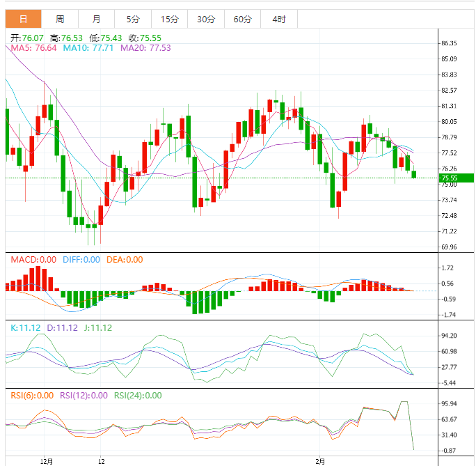This screenshot has height=466, width=476.
Task: Click the MA10: 77.71 legend label
Action: pos(89,48)
